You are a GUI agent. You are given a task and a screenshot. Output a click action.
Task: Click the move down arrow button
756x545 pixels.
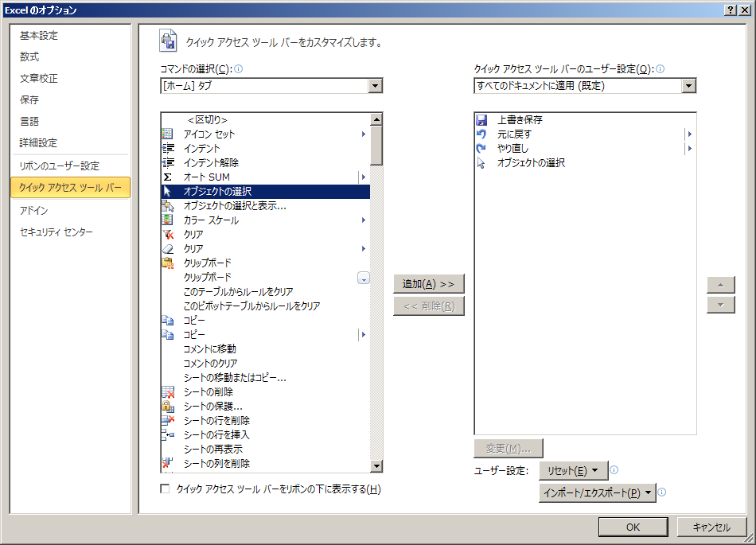point(721,305)
